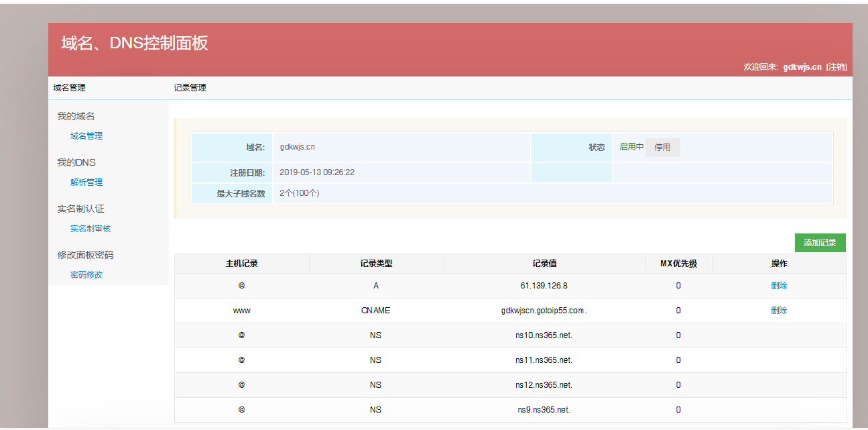Image resolution: width=868 pixels, height=430 pixels.
Task: Click the 注销 logout link
Action: [x=836, y=67]
